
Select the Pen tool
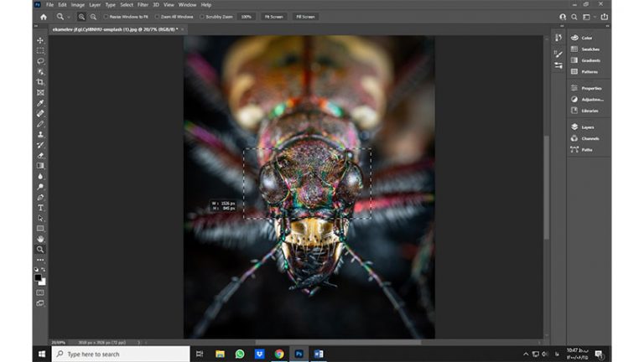pyautogui.click(x=40, y=198)
